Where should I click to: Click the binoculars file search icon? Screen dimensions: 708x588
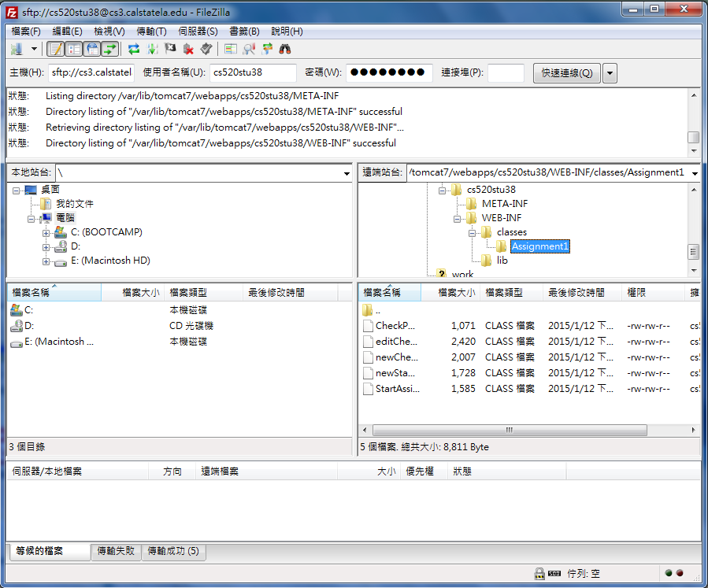[285, 49]
